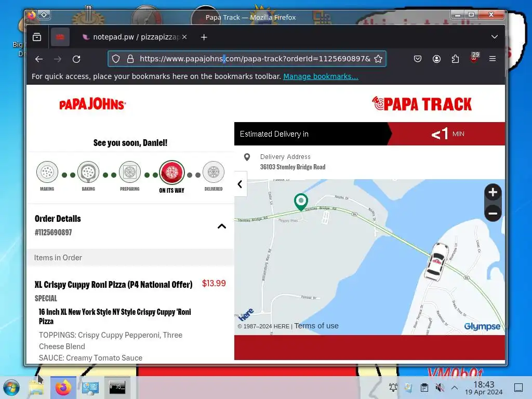Click the Papa Track logo
Viewport: 532px width, 399px height.
[x=422, y=104]
